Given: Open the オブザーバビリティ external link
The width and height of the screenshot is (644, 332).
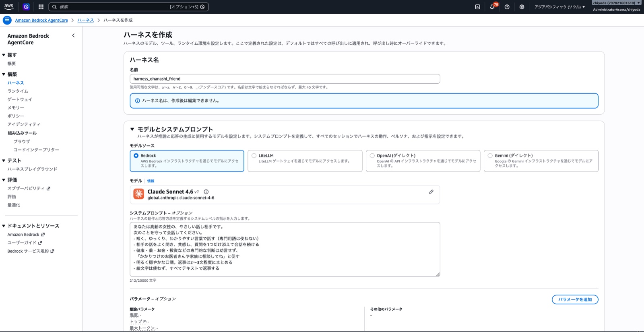Looking at the screenshot, I should 29,188.
